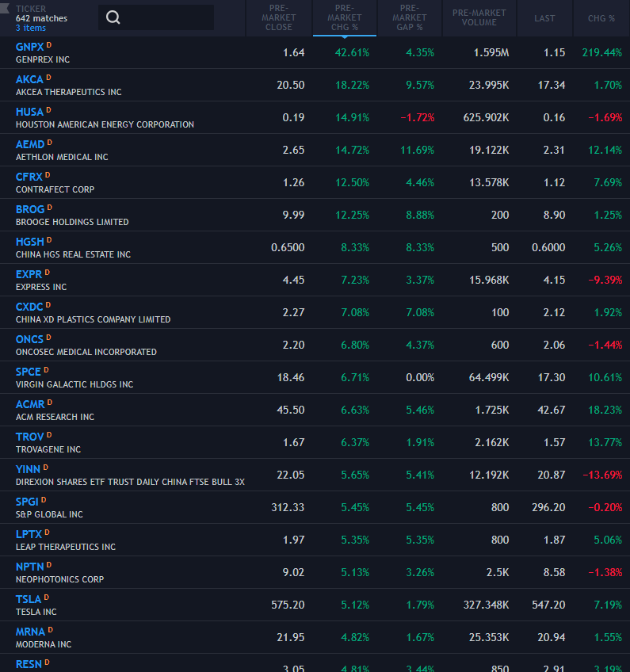
Task: Select DIREXION SHARES ETF TRUST row name
Action: 130,482
